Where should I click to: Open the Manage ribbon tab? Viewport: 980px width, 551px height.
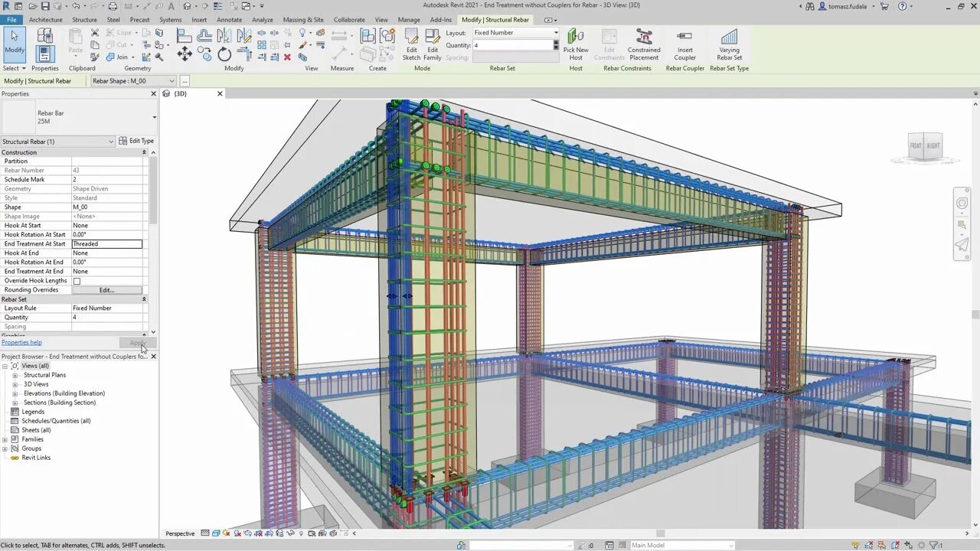tap(409, 20)
